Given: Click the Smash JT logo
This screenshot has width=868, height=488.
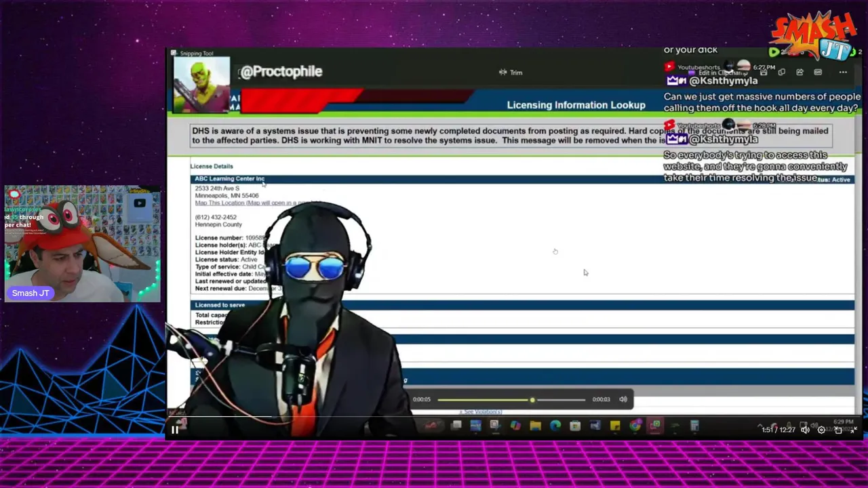Looking at the screenshot, I should pos(814,35).
